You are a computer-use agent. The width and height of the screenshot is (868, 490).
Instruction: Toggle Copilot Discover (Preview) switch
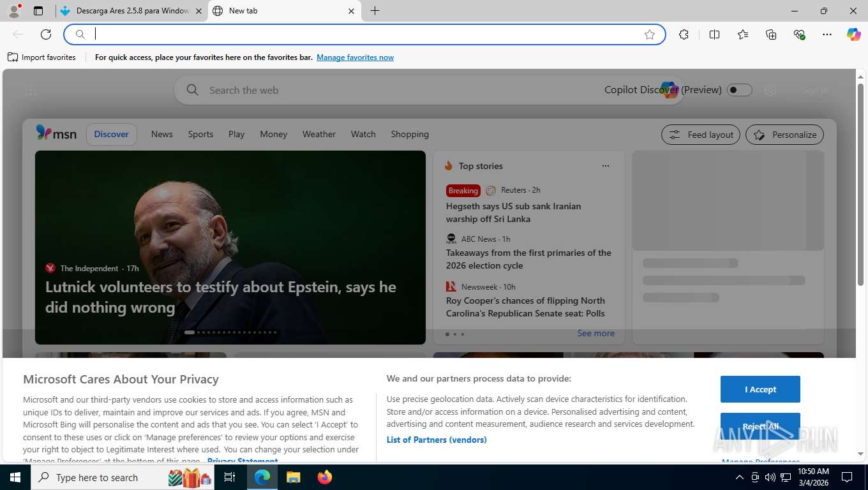click(740, 90)
